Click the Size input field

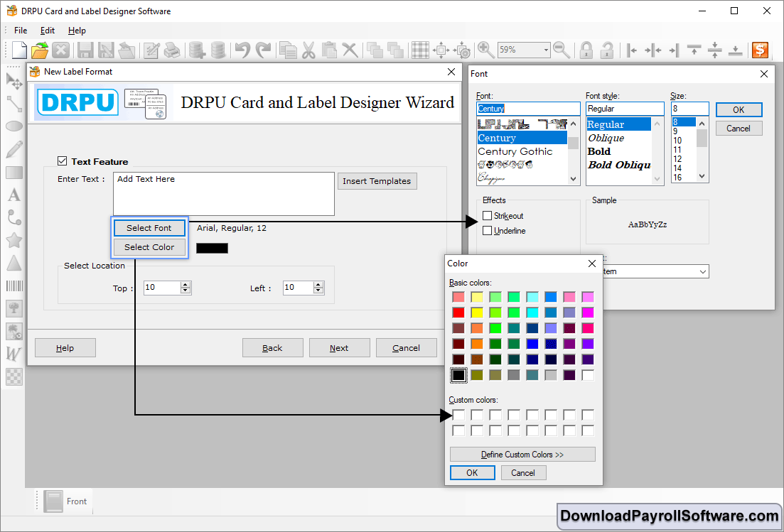point(689,109)
